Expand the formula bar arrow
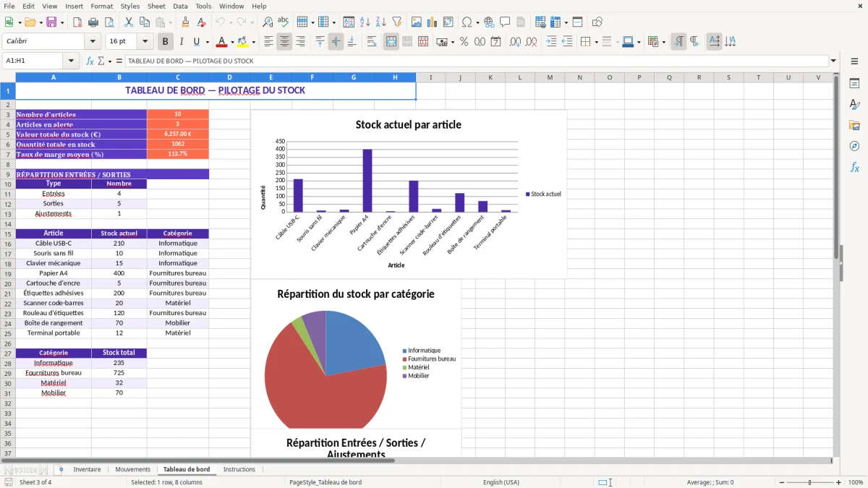868x488 pixels. tap(833, 61)
